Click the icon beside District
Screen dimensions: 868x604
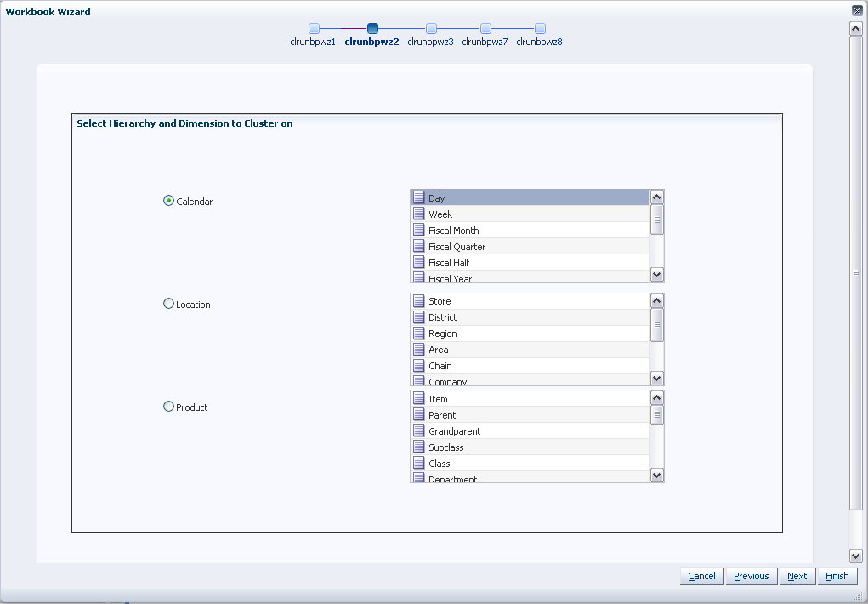tap(419, 317)
